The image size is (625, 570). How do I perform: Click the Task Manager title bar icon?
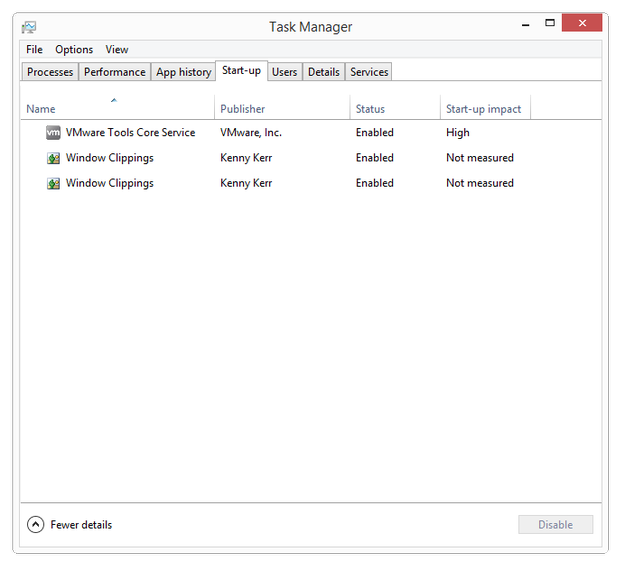tap(29, 27)
